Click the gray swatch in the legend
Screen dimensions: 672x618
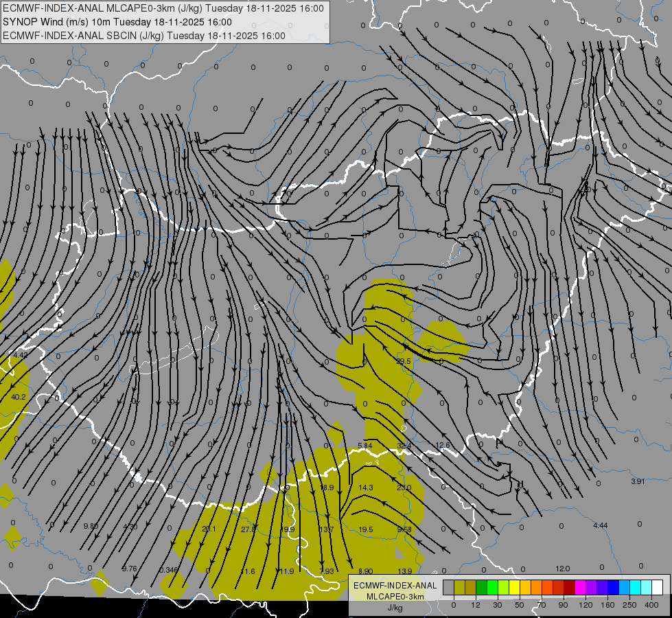click(x=449, y=588)
